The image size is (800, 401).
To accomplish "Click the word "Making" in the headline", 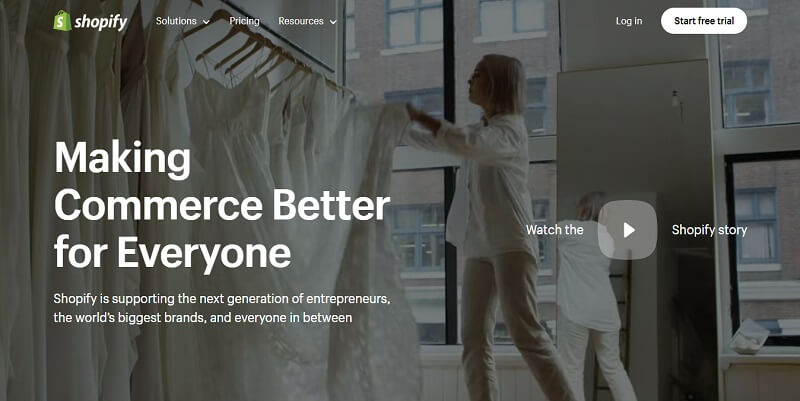I will click(122, 159).
